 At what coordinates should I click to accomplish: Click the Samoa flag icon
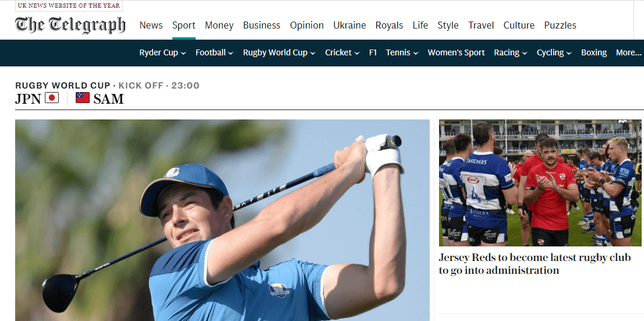83,98
